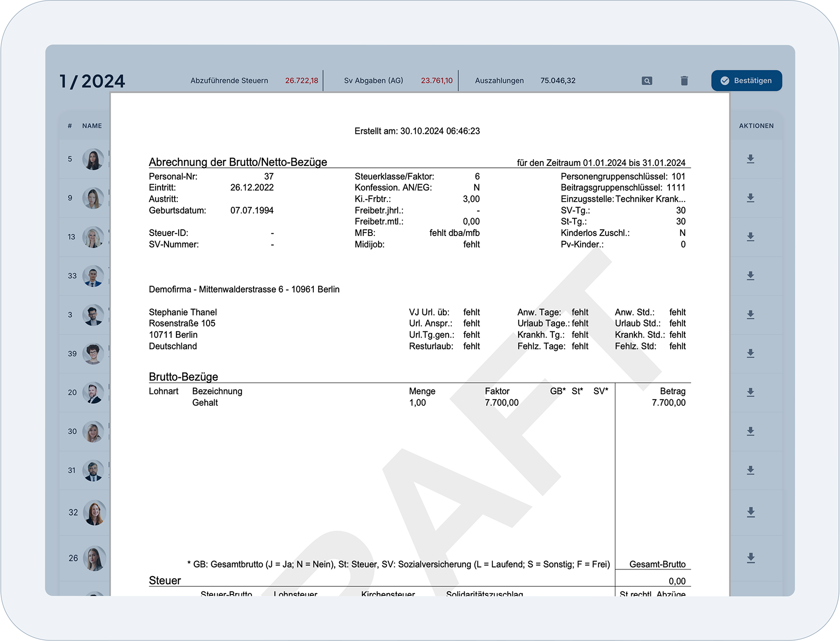This screenshot has width=840, height=641.
Task: Click the Gesamt-Brutto label
Action: point(657,564)
